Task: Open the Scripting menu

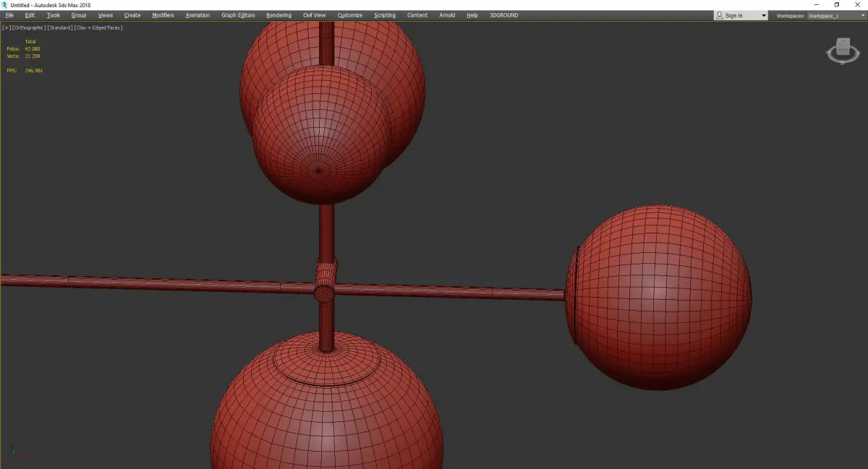Action: (385, 15)
